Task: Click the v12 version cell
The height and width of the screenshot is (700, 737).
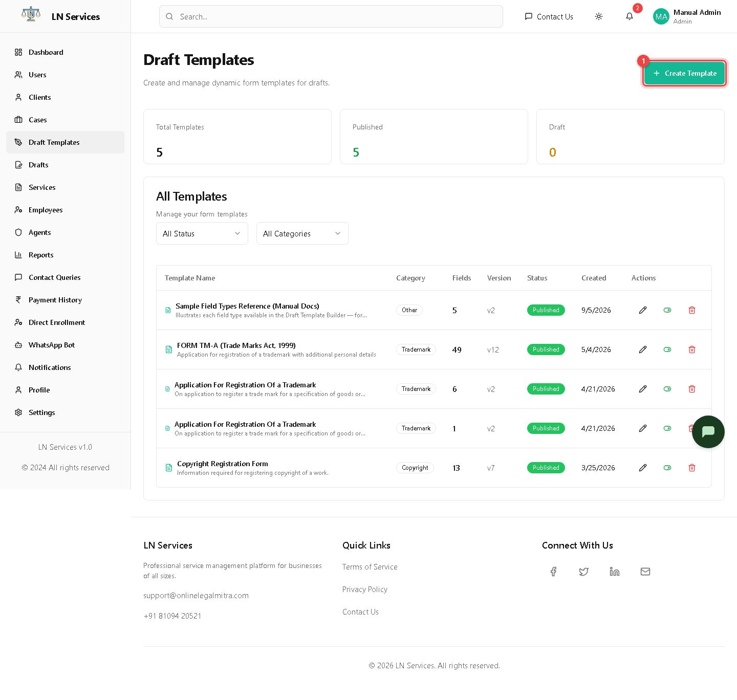Action: pos(493,350)
